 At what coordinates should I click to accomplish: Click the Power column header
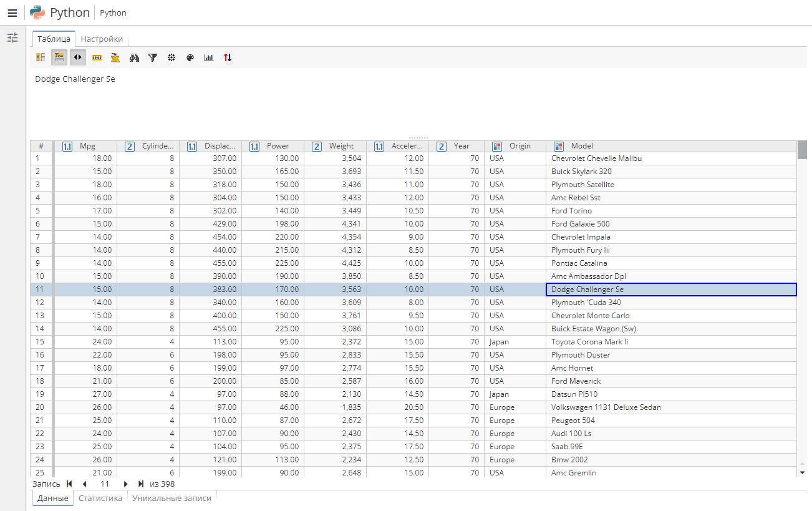click(273, 146)
